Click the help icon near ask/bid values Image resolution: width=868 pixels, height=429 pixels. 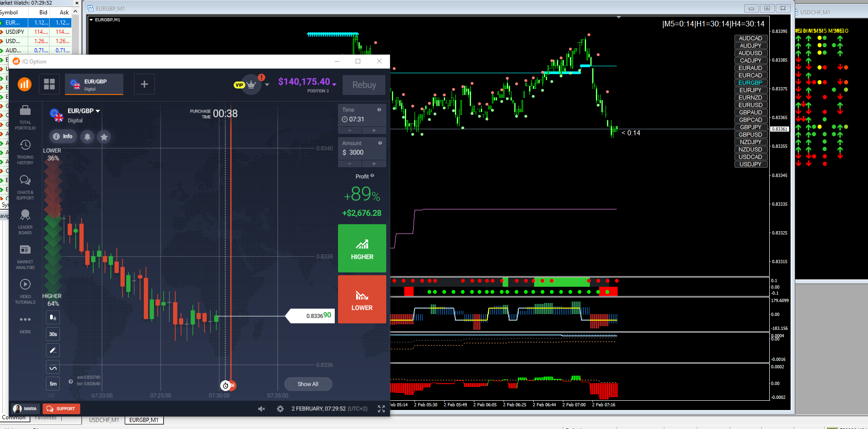[70, 382]
